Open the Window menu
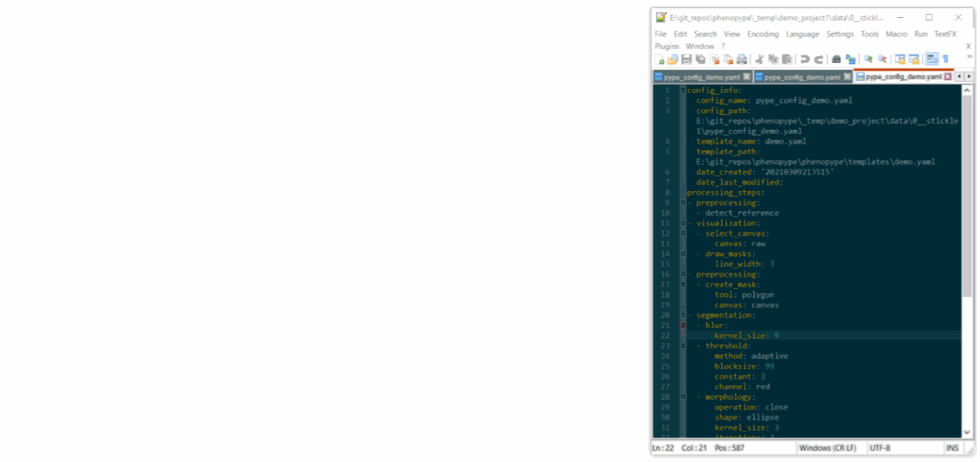Screen dimensions: 980x462 coord(700,47)
